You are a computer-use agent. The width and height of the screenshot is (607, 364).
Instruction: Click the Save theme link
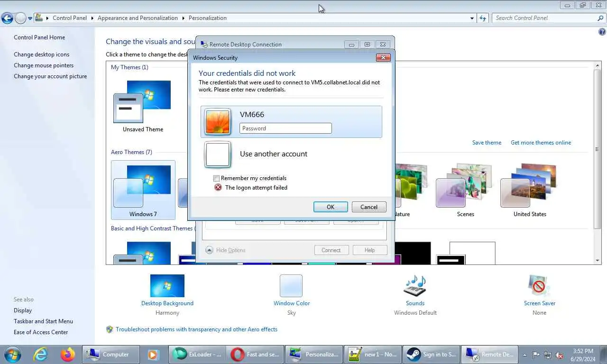tap(487, 143)
